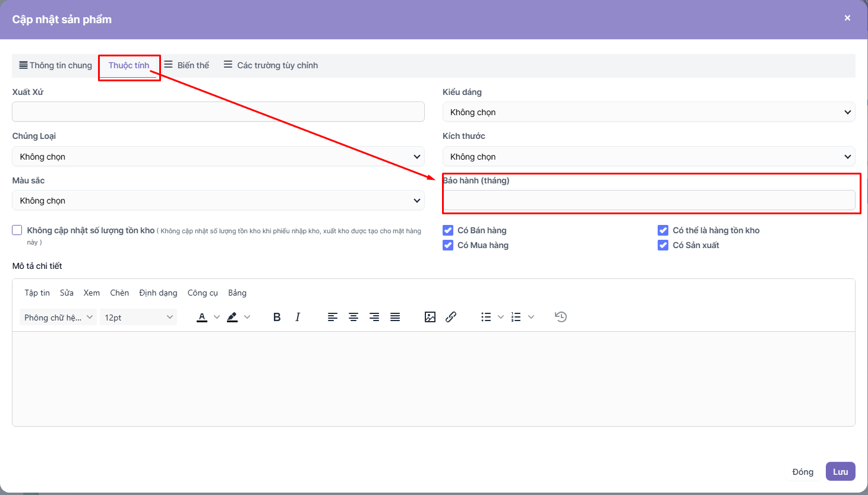Screen dimensions: 868x495
Task: Open the 'Định dạng' editor menu
Action: pos(158,293)
